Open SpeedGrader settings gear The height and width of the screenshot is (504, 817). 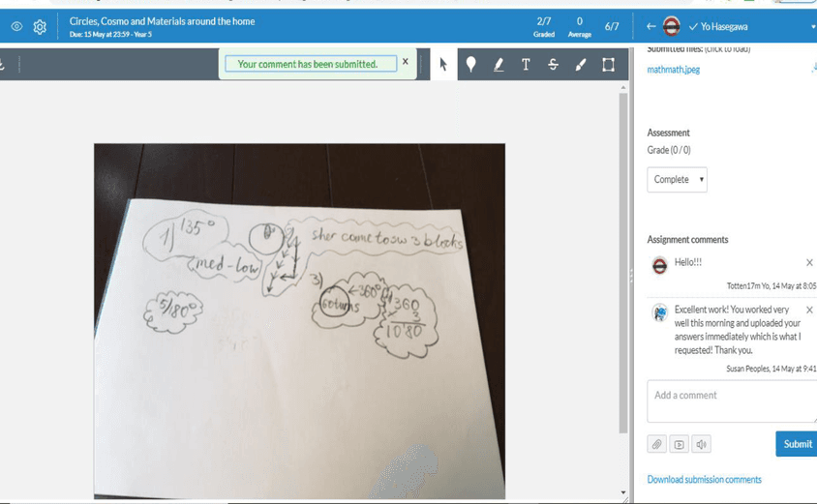(x=40, y=27)
